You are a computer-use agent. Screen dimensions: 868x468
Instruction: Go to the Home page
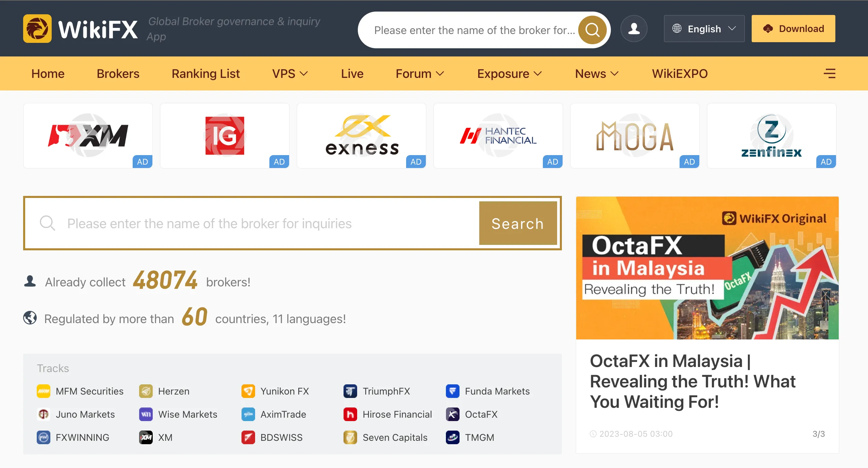[x=48, y=73]
